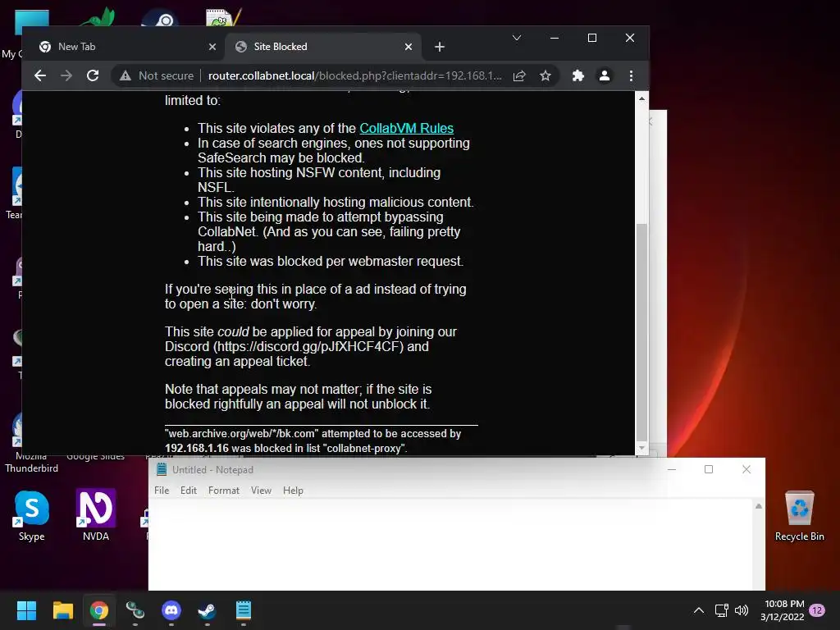Close the New Tab tab
The width and height of the screenshot is (840, 630).
click(212, 47)
